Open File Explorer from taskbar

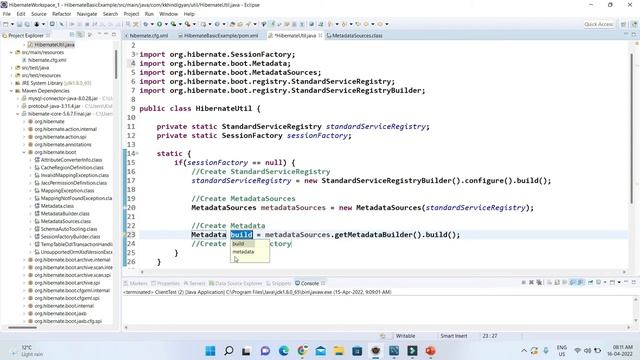coord(338,351)
